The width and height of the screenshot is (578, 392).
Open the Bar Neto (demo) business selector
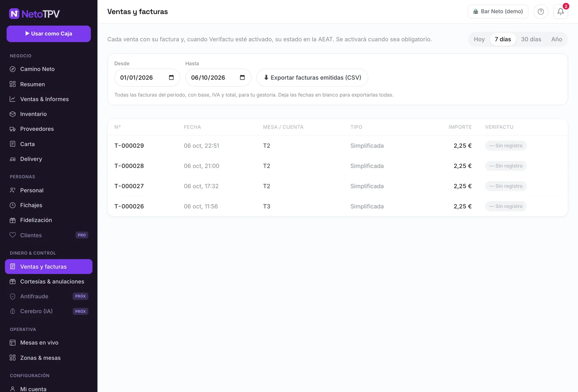click(x=498, y=12)
